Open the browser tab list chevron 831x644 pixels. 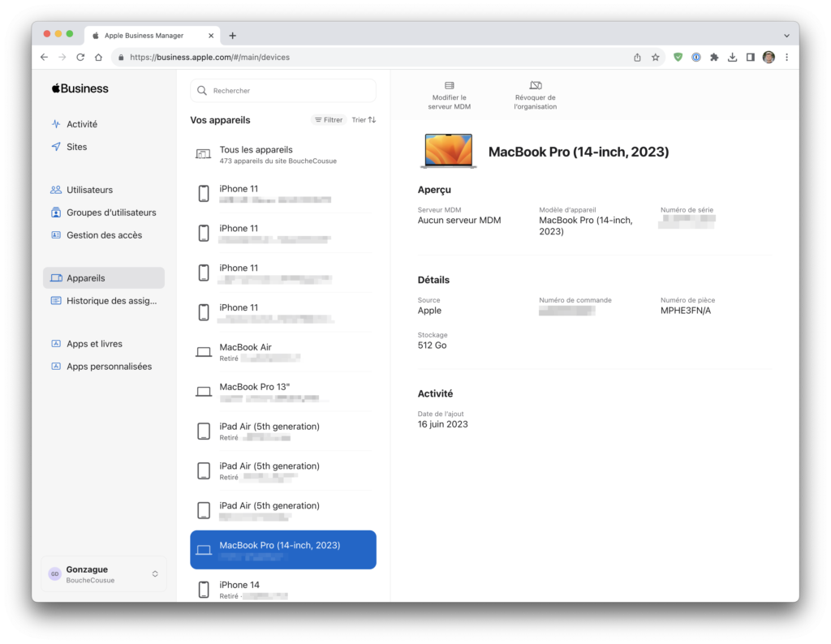pyautogui.click(x=786, y=35)
